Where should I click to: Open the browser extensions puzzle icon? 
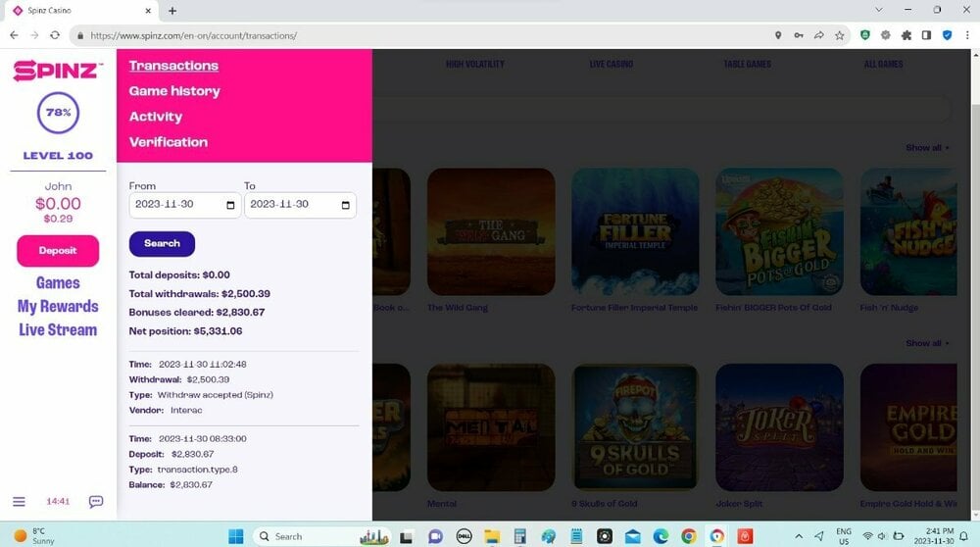906,35
